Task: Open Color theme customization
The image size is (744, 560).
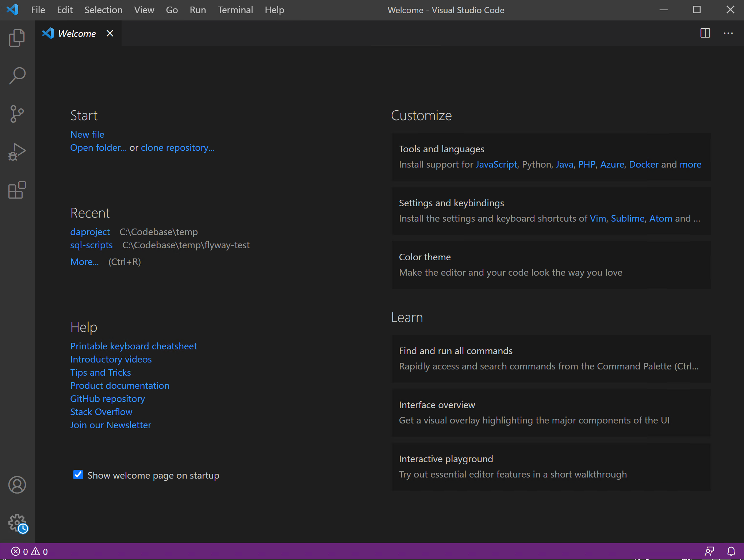Action: [x=425, y=257]
